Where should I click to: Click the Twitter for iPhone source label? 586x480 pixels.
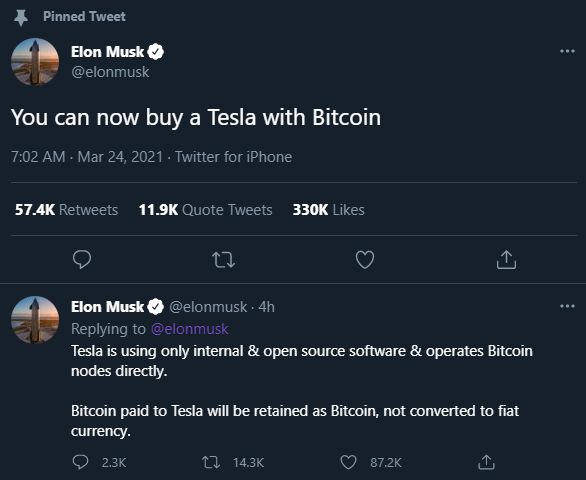coord(234,157)
